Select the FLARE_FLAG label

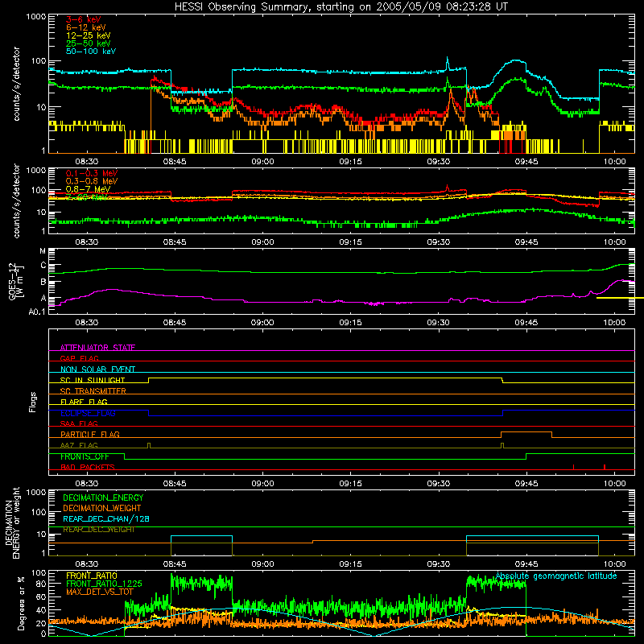coord(84,402)
